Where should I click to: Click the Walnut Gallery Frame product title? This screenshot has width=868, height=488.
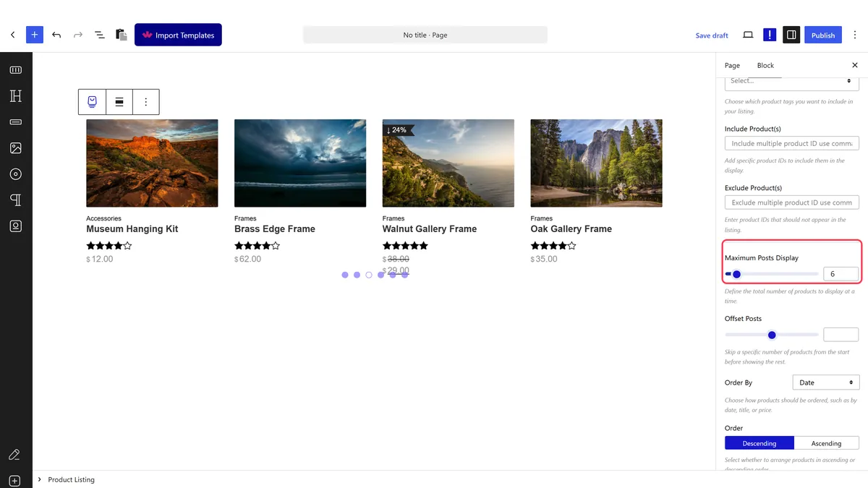click(430, 228)
